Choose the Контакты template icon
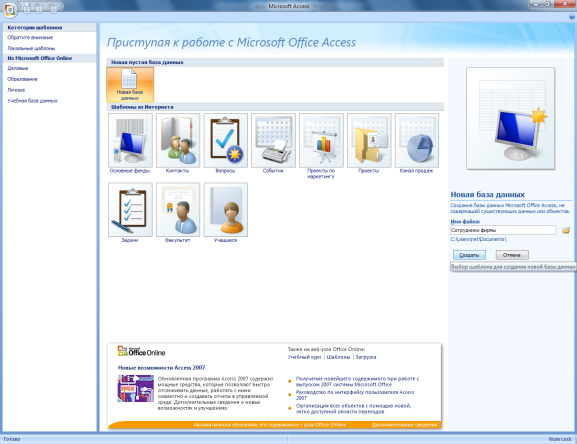This screenshot has height=444, width=577. click(x=178, y=140)
